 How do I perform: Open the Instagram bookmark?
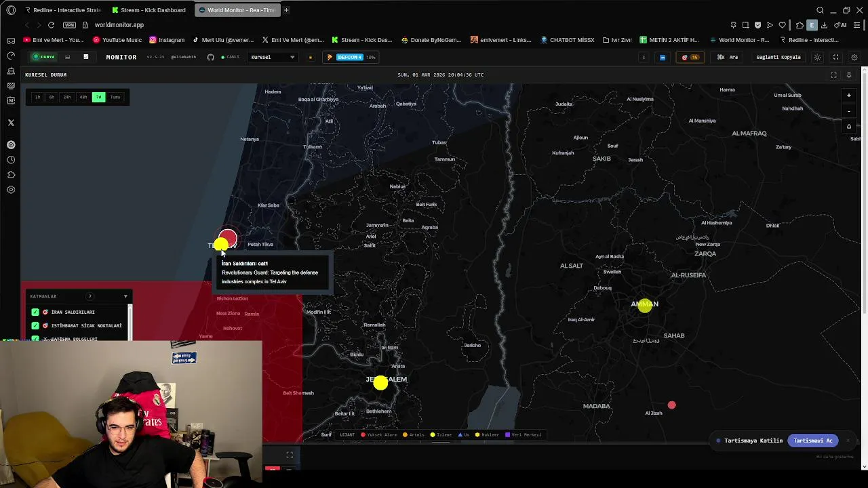tap(167, 40)
